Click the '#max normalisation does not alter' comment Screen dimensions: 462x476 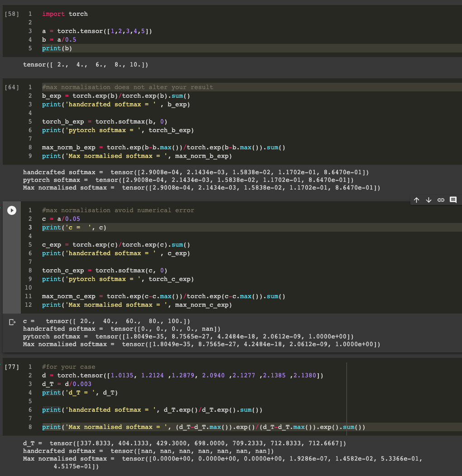pyautogui.click(x=127, y=87)
